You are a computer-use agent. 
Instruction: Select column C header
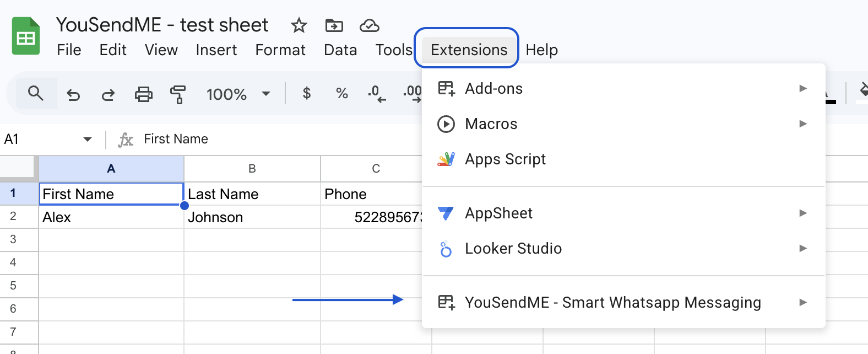[x=372, y=169]
